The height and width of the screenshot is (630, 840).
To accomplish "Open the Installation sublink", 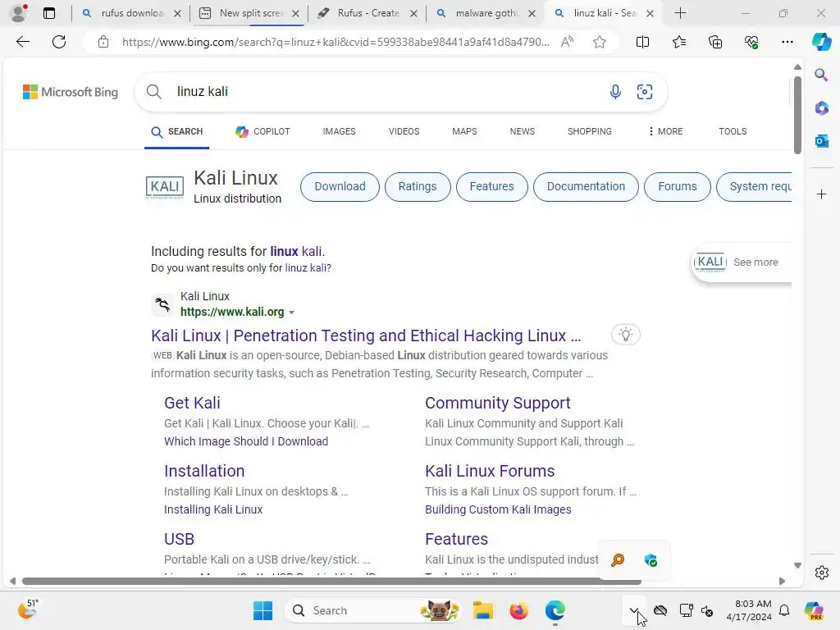I will tap(204, 471).
